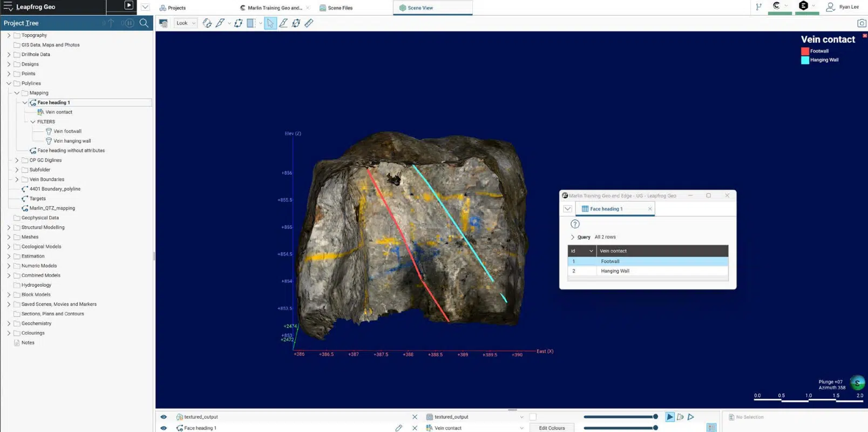Select the rotate view tool
Image resolution: width=868 pixels, height=432 pixels.
tap(207, 23)
